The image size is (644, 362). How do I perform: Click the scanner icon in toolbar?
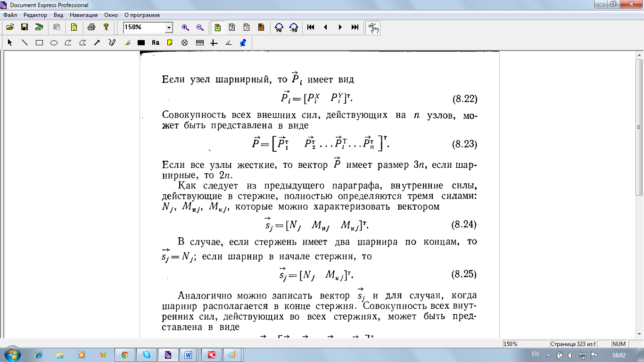39,27
